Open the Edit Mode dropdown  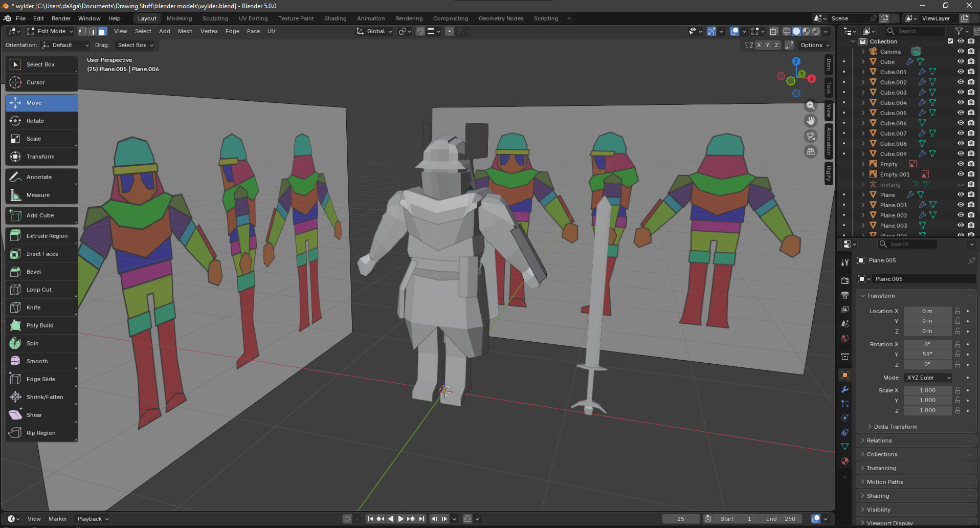(x=51, y=31)
